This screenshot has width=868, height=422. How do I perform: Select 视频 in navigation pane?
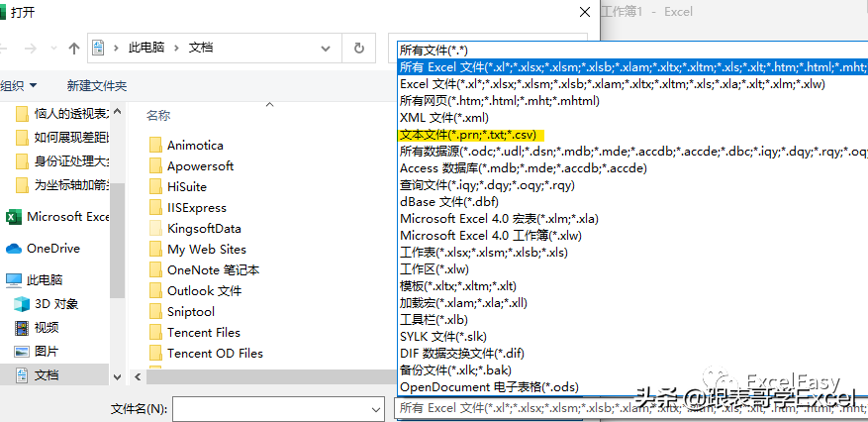[36, 328]
